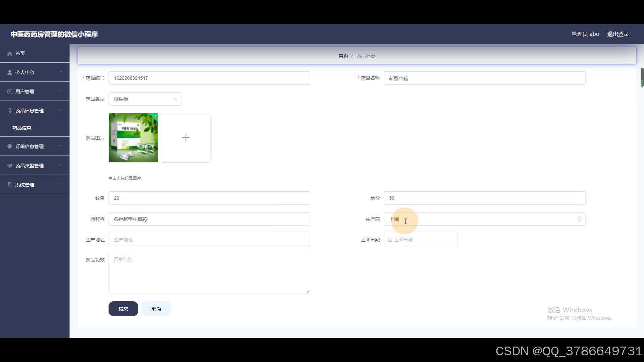This screenshot has width=644, height=362.
Task: Click the bulb icon beside 订单信息管理
Action: pyautogui.click(x=10, y=146)
